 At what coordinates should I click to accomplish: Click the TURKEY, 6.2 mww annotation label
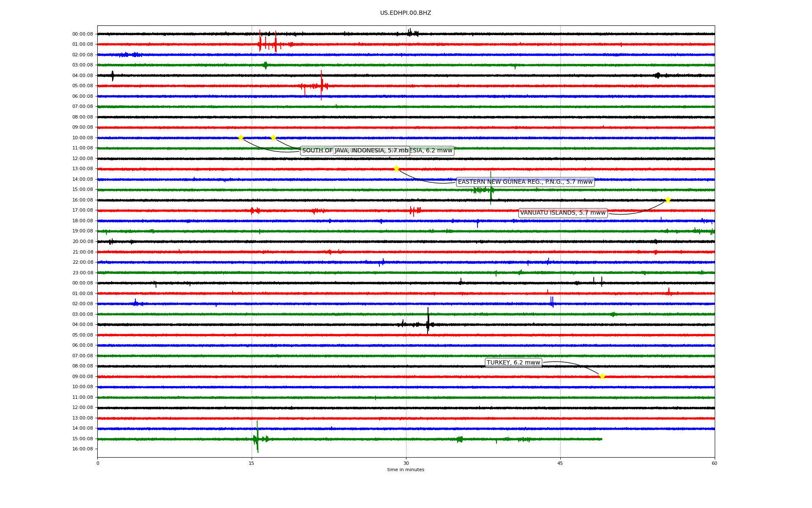[513, 363]
